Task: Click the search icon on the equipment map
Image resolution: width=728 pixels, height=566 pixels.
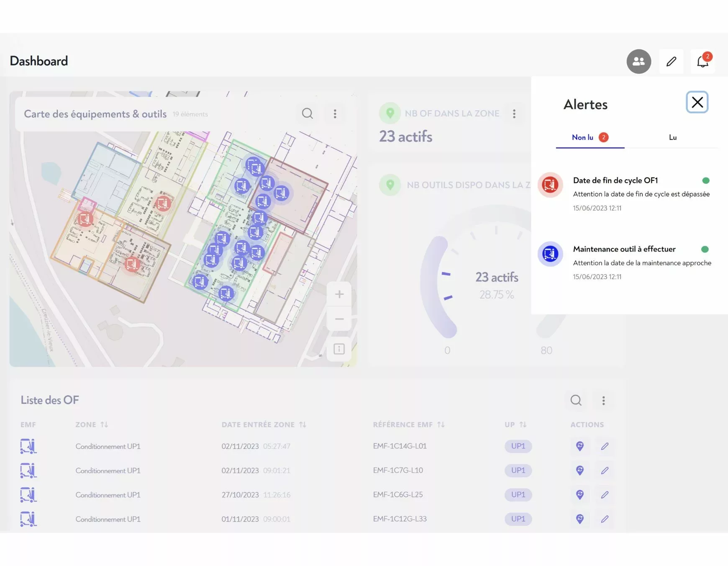Action: (308, 113)
